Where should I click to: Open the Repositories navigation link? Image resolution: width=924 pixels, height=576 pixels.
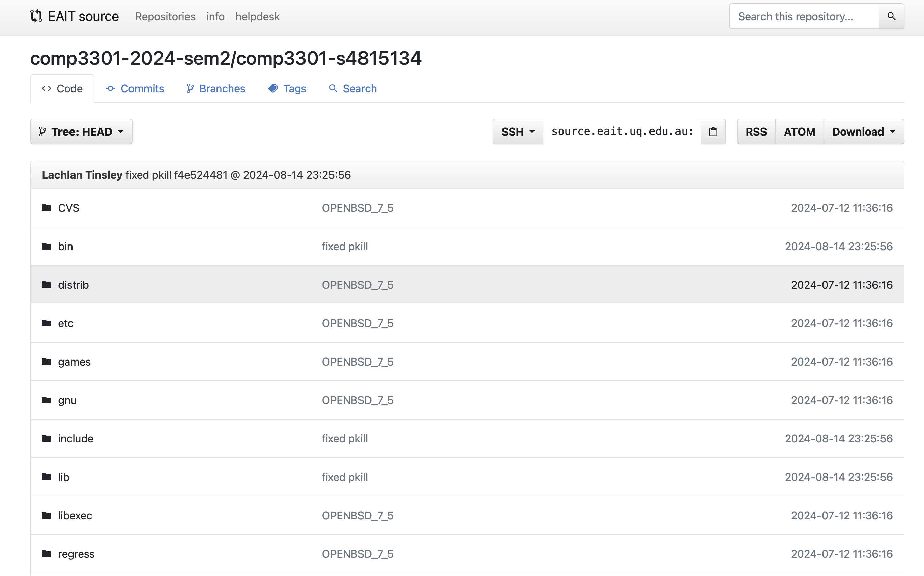(x=165, y=17)
